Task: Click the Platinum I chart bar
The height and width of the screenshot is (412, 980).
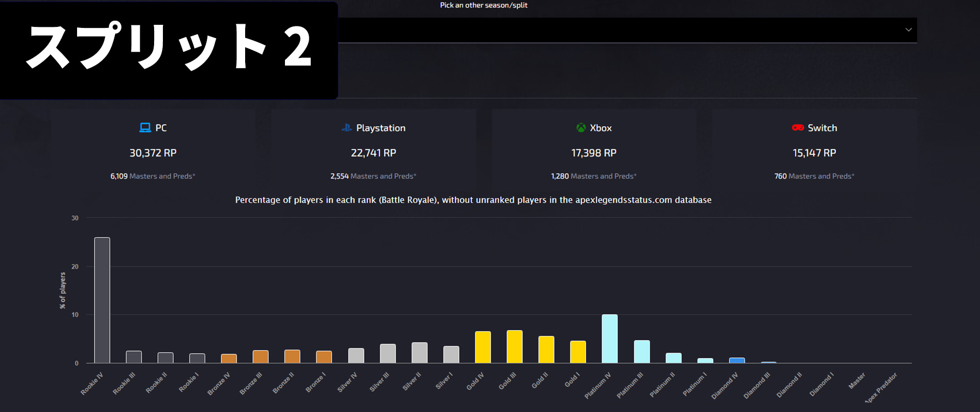Action: pyautogui.click(x=705, y=360)
